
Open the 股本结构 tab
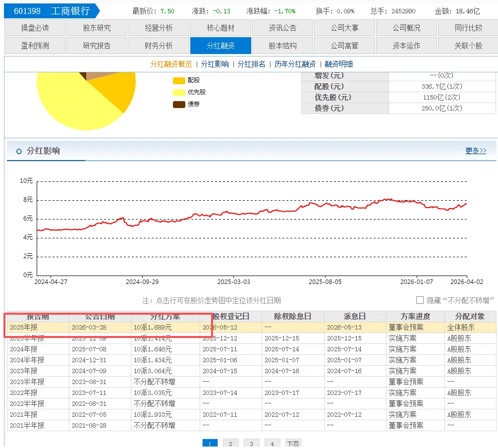[x=282, y=46]
